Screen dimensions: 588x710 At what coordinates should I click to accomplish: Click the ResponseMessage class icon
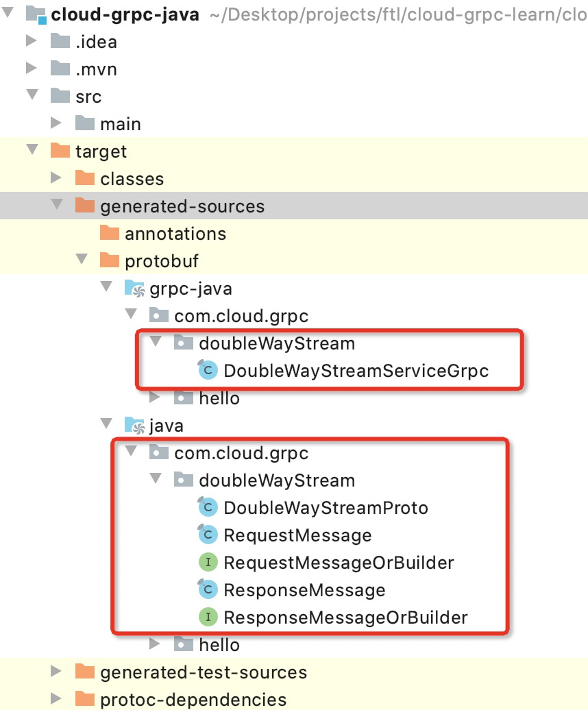click(x=208, y=589)
